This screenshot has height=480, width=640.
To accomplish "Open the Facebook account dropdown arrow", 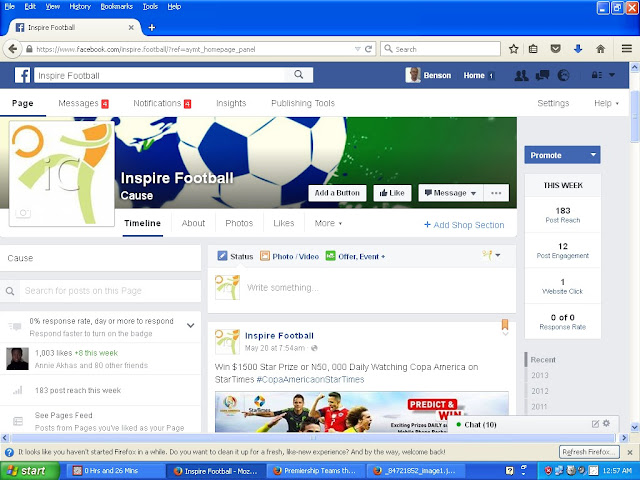I will pyautogui.click(x=612, y=75).
